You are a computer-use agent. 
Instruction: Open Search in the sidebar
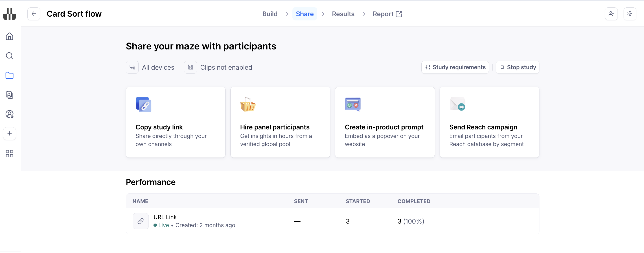(9, 56)
